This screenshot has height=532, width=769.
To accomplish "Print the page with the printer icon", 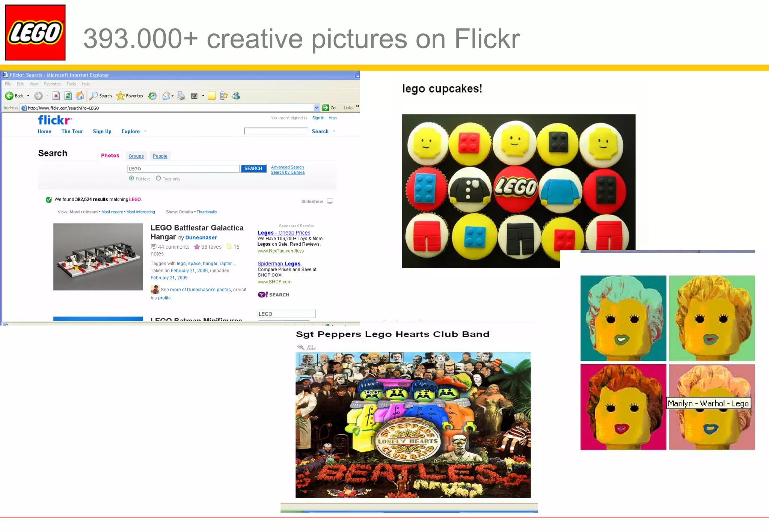I will (181, 96).
